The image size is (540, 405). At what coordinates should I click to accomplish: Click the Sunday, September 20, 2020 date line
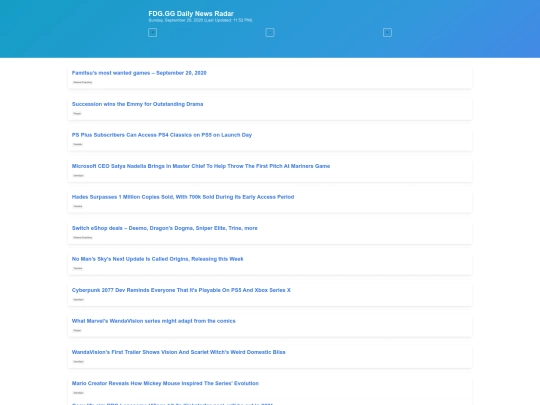pyautogui.click(x=200, y=20)
